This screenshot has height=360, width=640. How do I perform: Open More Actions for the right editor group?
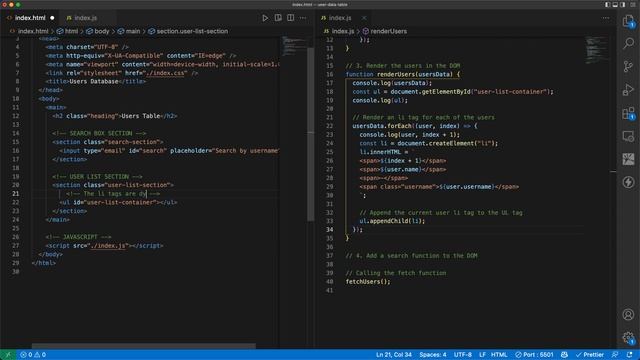[606, 18]
